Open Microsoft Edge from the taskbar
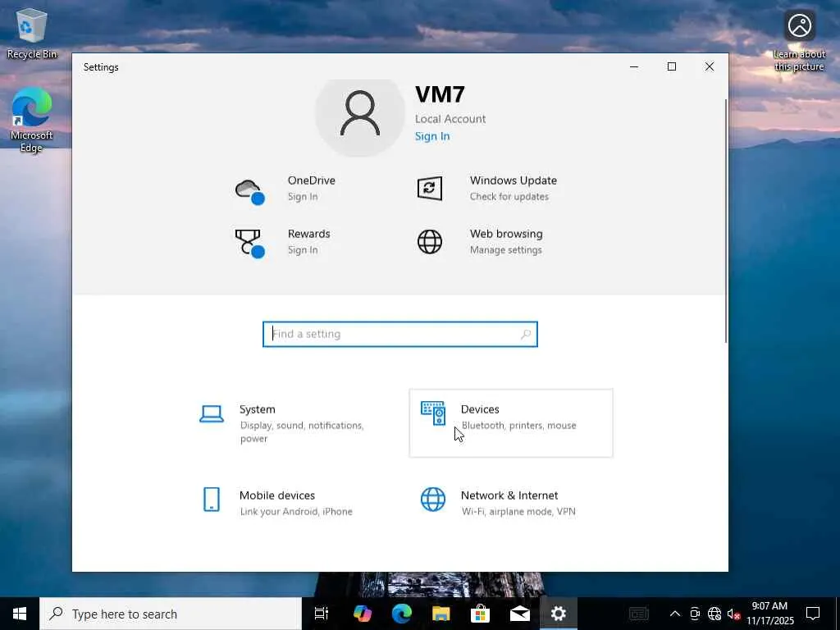 click(401, 614)
